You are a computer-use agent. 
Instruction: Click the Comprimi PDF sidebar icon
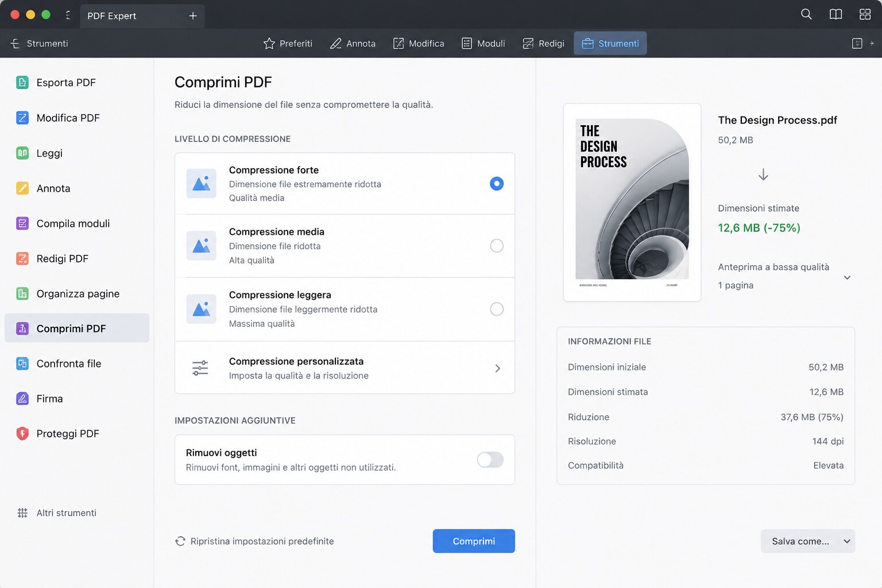tap(22, 328)
